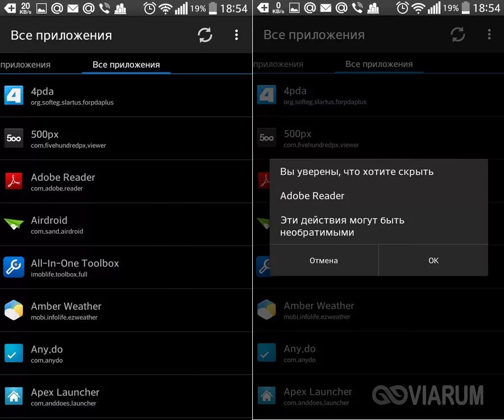The width and height of the screenshot is (504, 420).
Task: Tap dimmed Amber Weather icon on right screen
Action: [x=267, y=309]
